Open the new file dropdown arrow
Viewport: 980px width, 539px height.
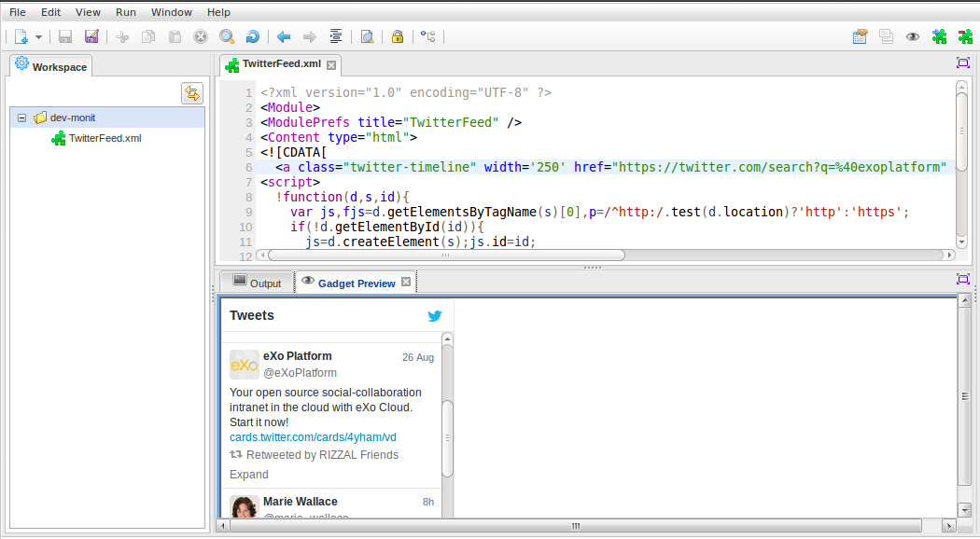(x=39, y=37)
